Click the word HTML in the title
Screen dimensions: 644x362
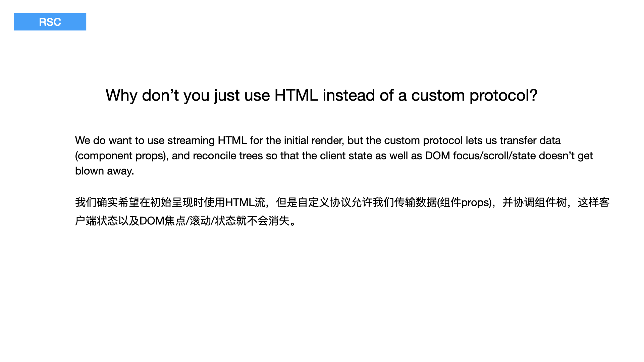pyautogui.click(x=296, y=95)
